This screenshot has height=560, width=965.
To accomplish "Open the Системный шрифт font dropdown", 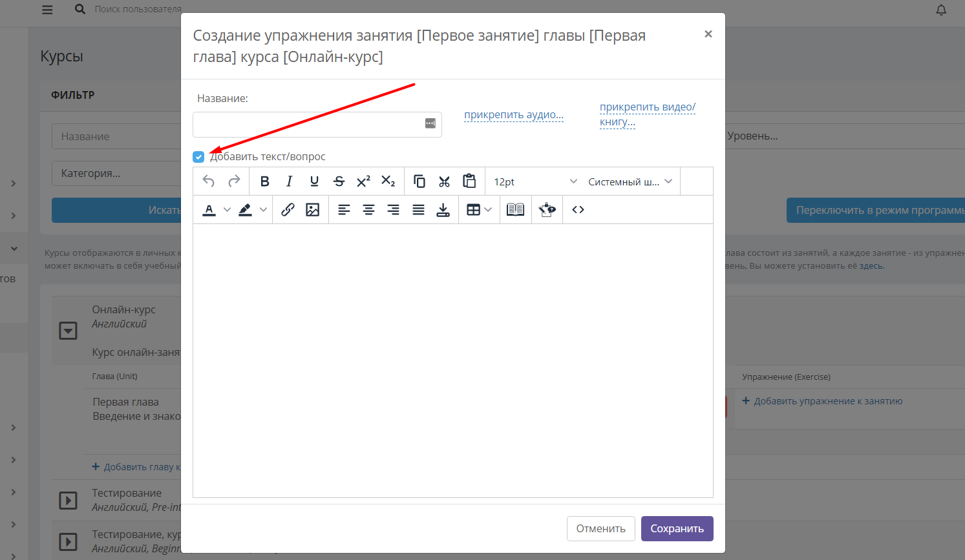I will [630, 182].
